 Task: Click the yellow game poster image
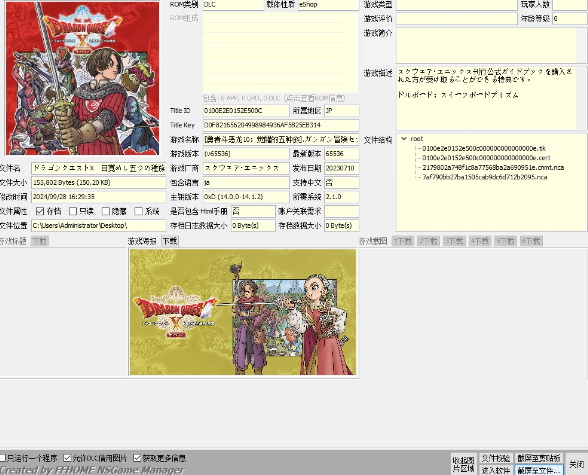point(243,312)
